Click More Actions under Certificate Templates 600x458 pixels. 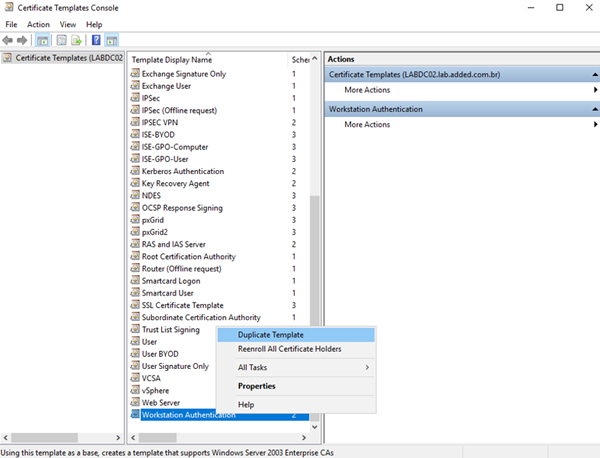pyautogui.click(x=367, y=91)
